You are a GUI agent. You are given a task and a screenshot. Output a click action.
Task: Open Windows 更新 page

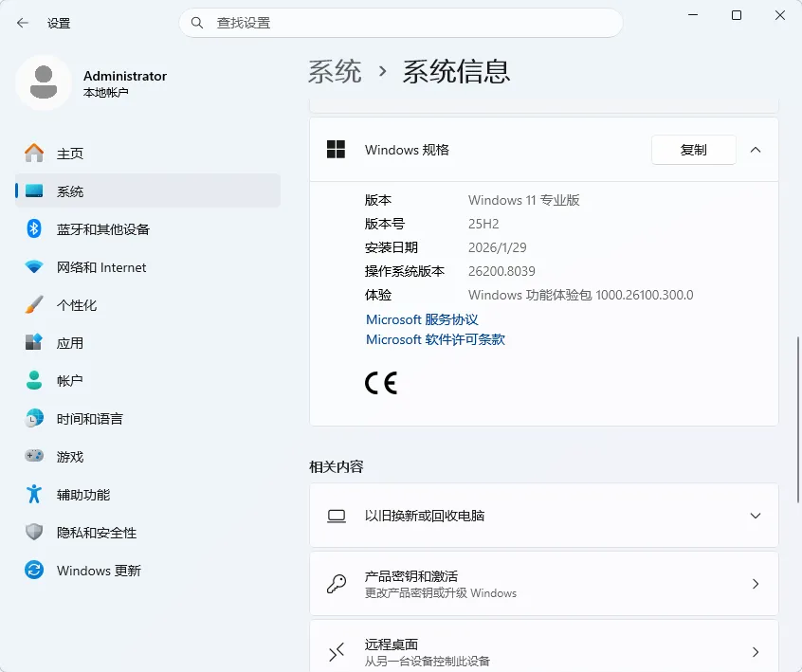[147, 571]
